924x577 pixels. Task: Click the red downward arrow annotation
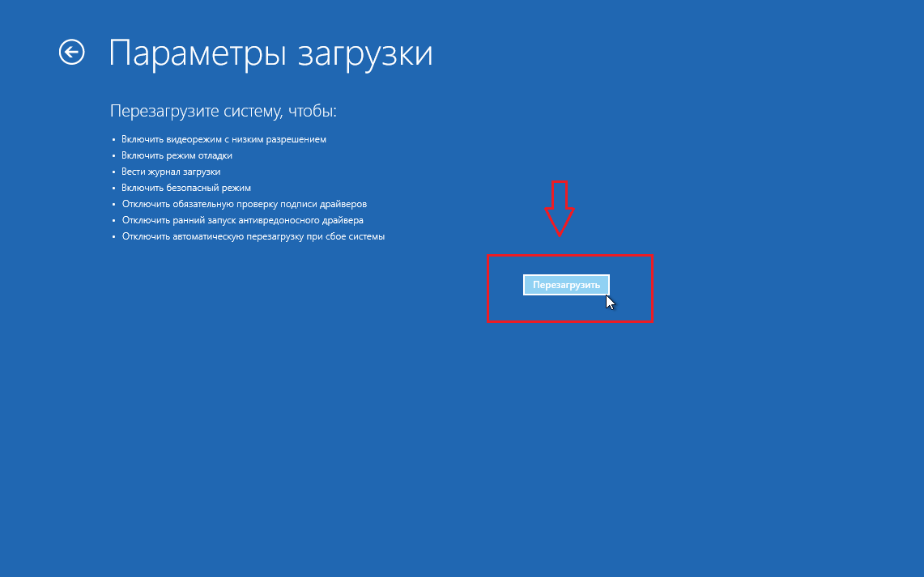(559, 209)
